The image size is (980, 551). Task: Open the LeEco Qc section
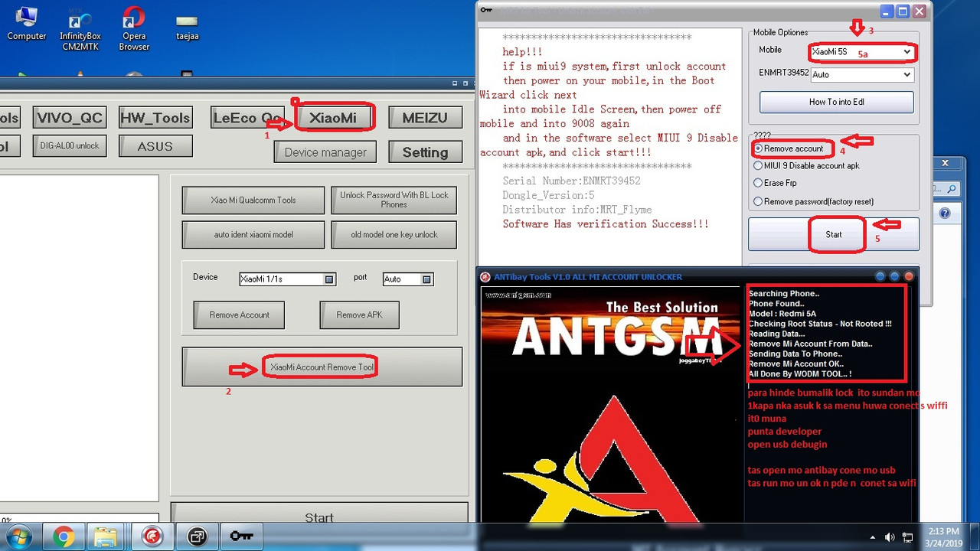pyautogui.click(x=247, y=118)
